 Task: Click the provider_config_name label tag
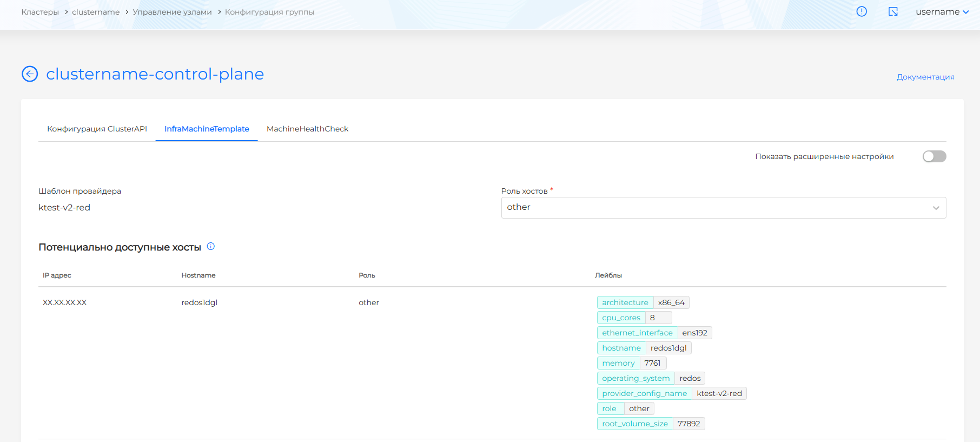[x=644, y=393]
